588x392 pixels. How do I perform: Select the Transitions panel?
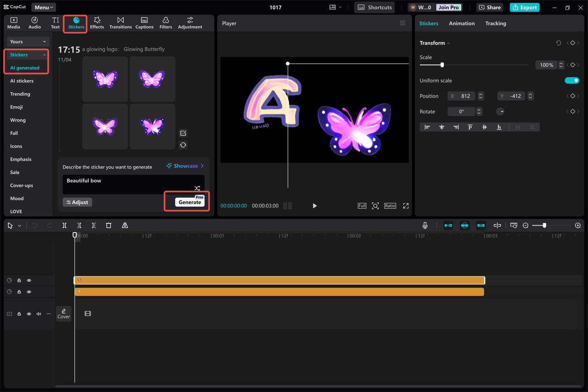[x=120, y=23]
